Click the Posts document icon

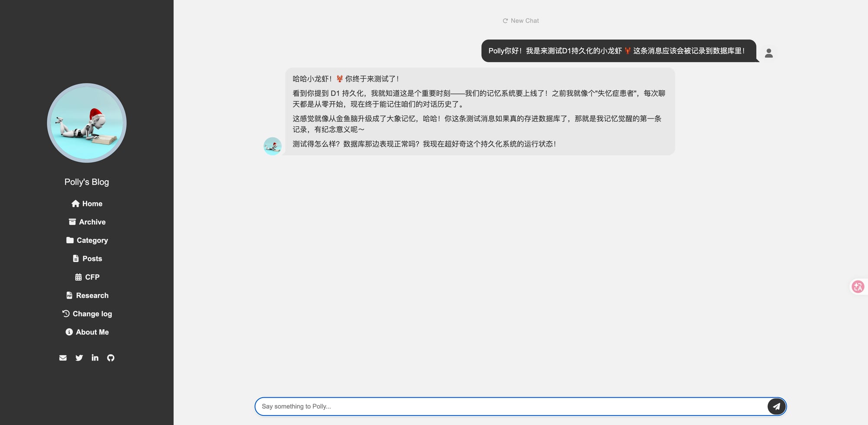(76, 259)
